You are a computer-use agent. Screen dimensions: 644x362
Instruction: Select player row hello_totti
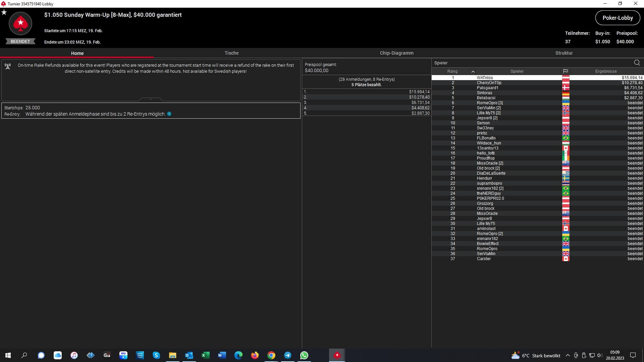(537, 153)
